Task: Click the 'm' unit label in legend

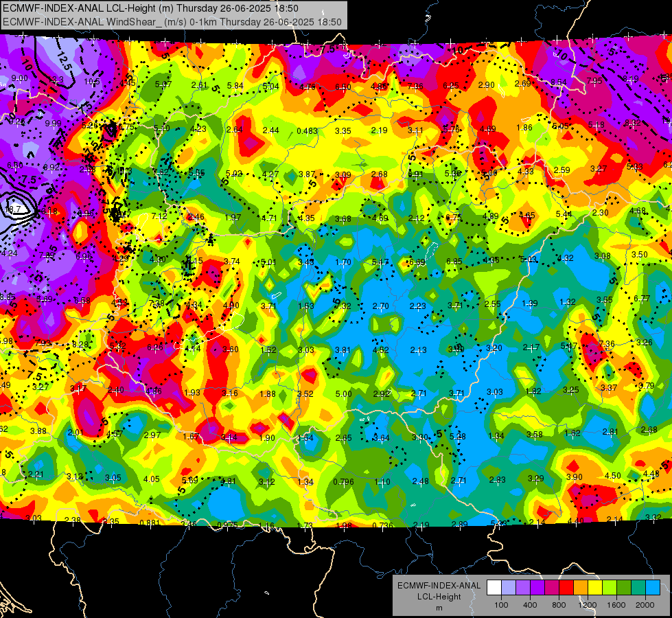Action: point(439,608)
